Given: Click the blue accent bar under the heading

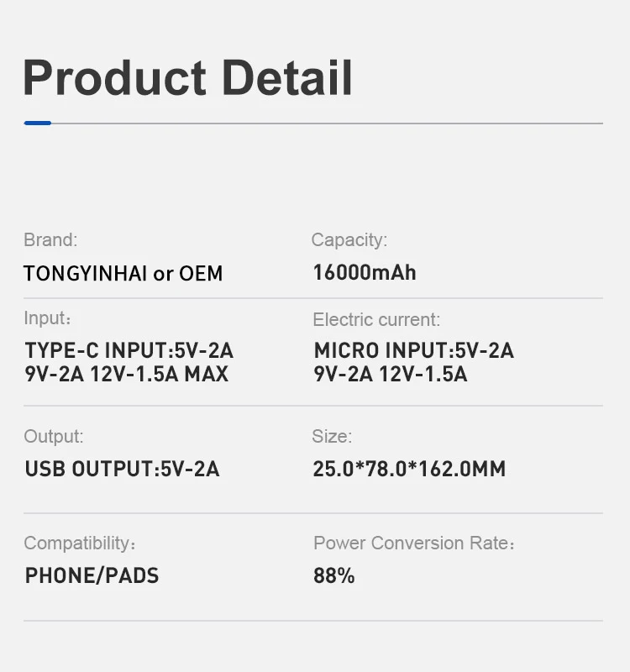Looking at the screenshot, I should [38, 123].
